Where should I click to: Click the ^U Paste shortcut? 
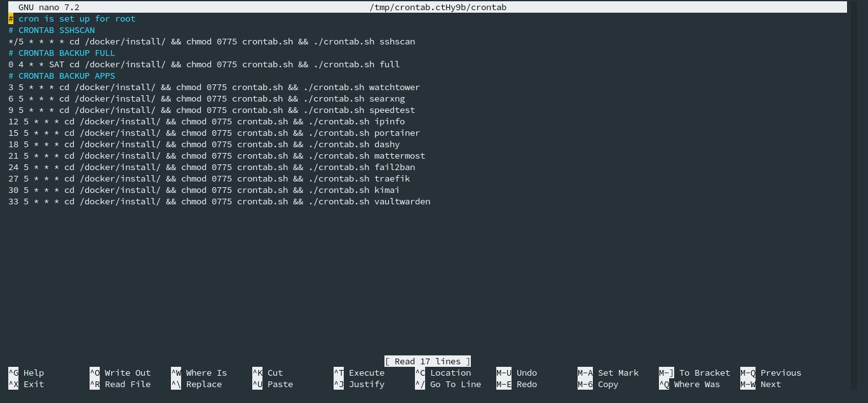(x=273, y=384)
